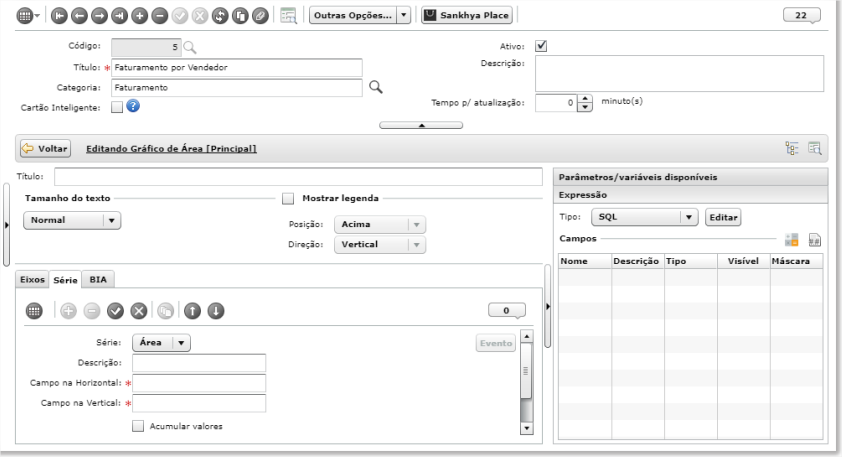Click the duplicate record icon in top toolbar
Viewport: 842px width, 457px height.
(240, 16)
